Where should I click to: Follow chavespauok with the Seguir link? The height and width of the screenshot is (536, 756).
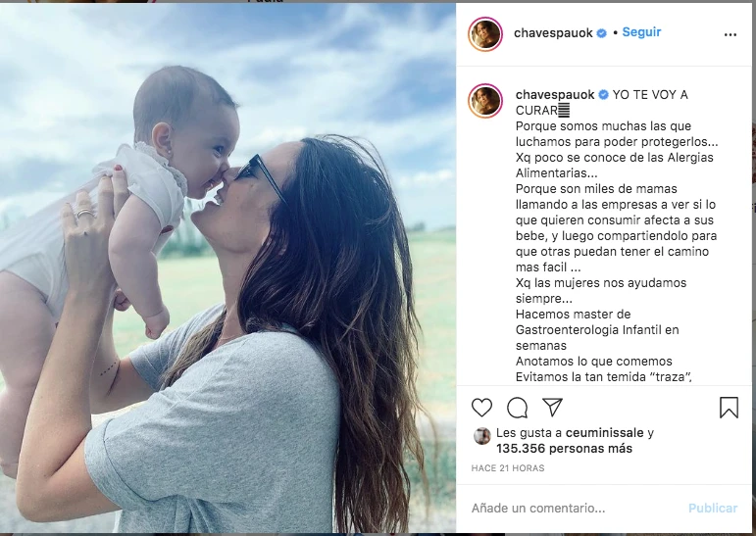tap(641, 32)
